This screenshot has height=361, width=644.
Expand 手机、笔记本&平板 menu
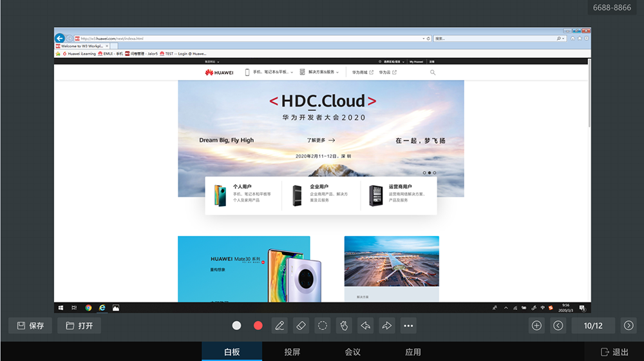coord(269,72)
